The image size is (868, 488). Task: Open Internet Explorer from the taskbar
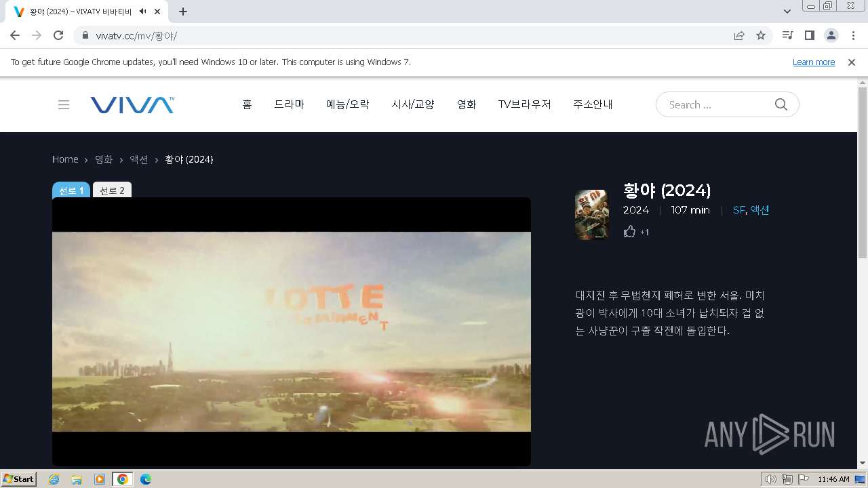click(54, 479)
